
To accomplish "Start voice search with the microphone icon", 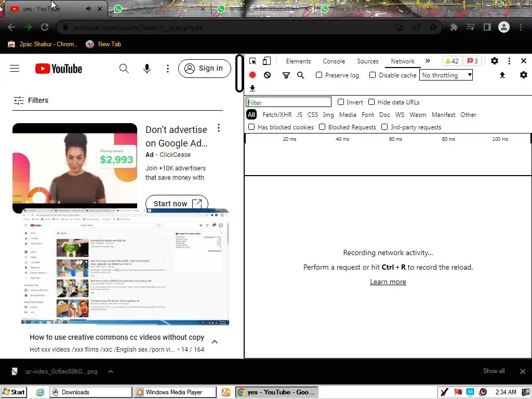I will pyautogui.click(x=147, y=69).
